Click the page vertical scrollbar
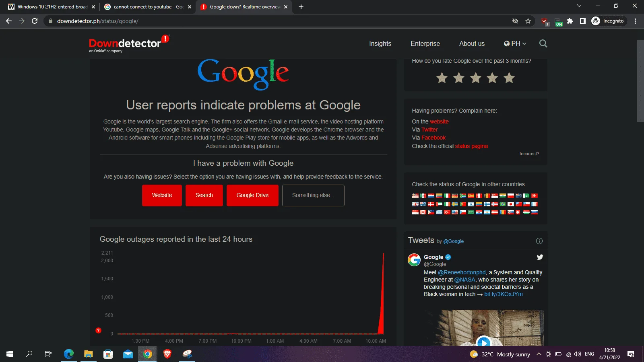This screenshot has height=362, width=644. (x=640, y=80)
